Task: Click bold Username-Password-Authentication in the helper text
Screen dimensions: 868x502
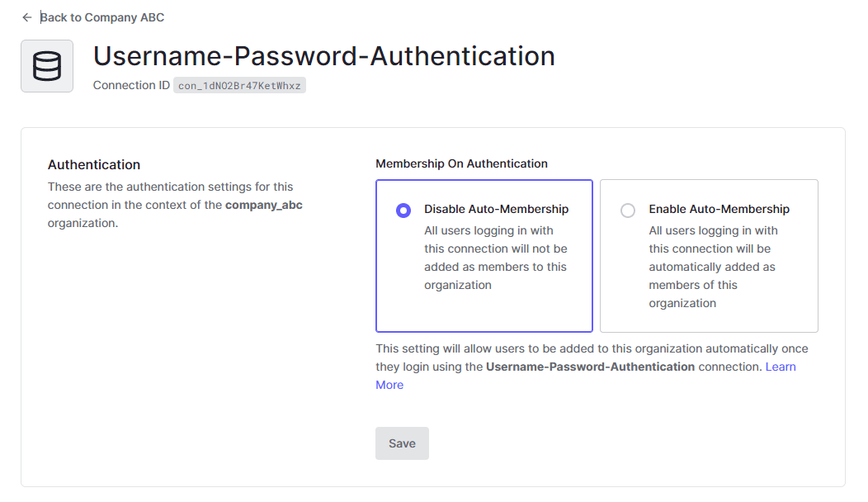Action: tap(590, 367)
